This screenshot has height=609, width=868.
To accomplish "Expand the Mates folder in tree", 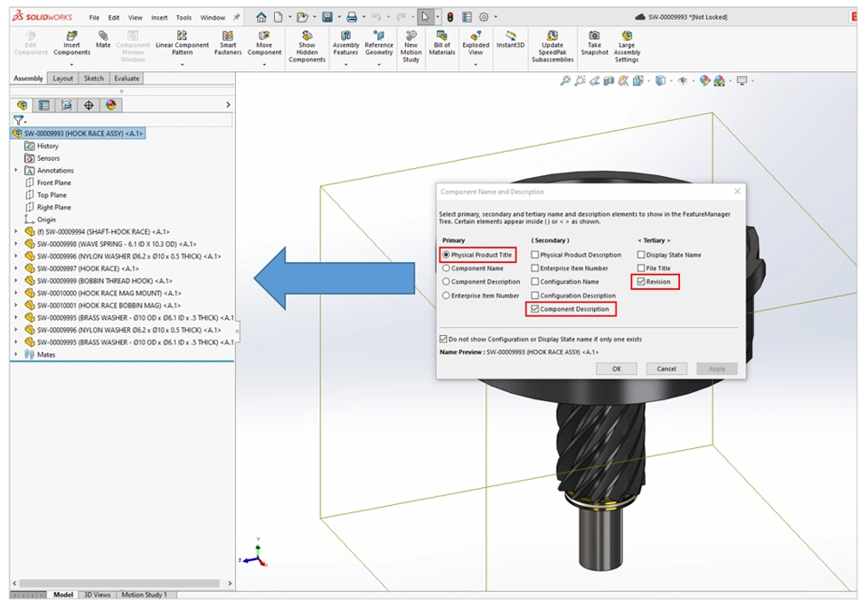I will (16, 354).
